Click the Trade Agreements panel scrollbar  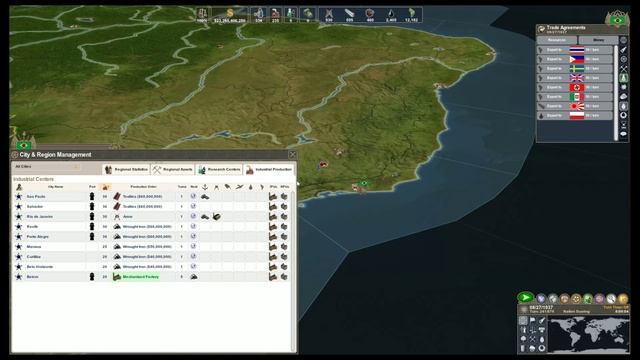click(x=616, y=93)
